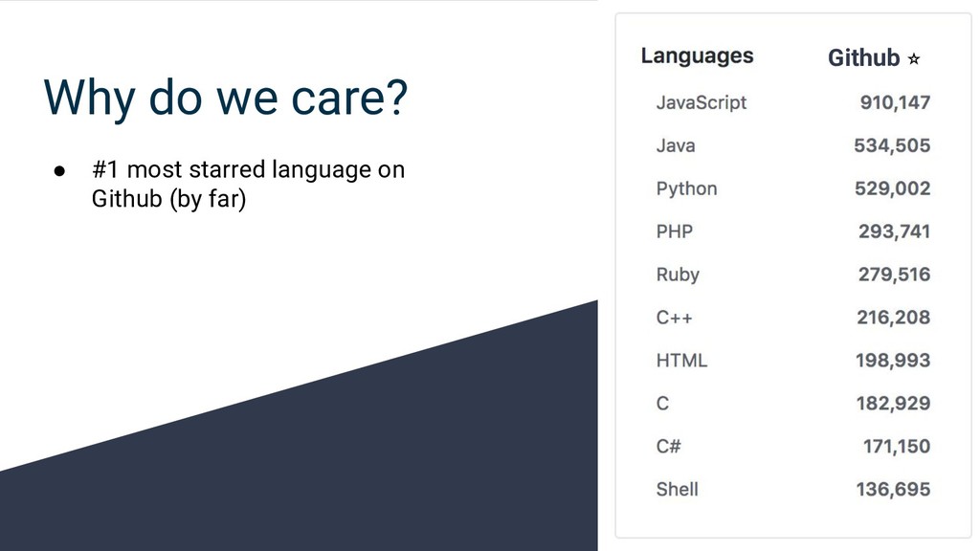Click the star icon beside Github
Viewport: 980px width, 551px height.
pyautogui.click(x=914, y=59)
